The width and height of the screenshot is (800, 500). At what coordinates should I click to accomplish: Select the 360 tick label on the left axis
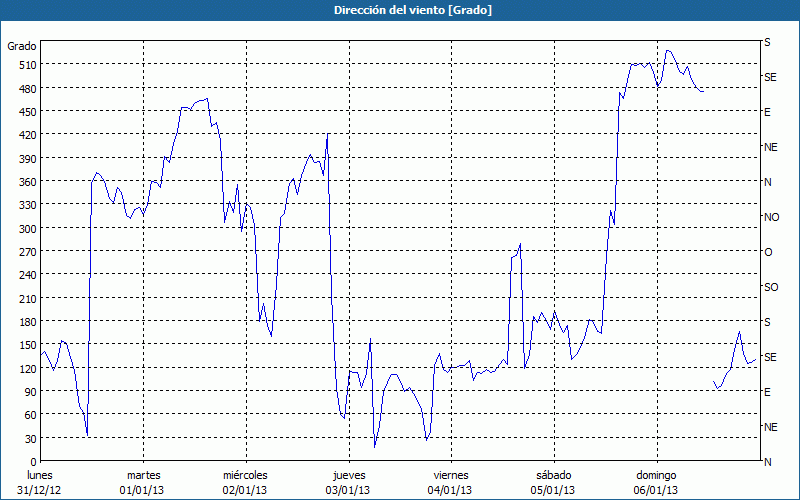coord(27,182)
